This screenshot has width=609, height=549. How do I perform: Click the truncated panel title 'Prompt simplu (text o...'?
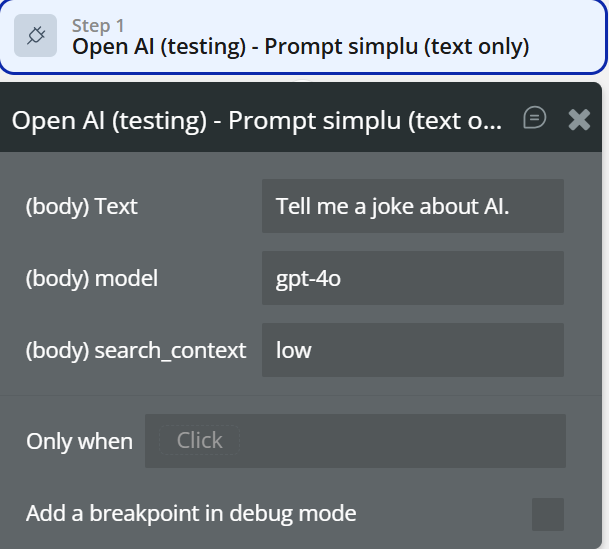[365, 121]
